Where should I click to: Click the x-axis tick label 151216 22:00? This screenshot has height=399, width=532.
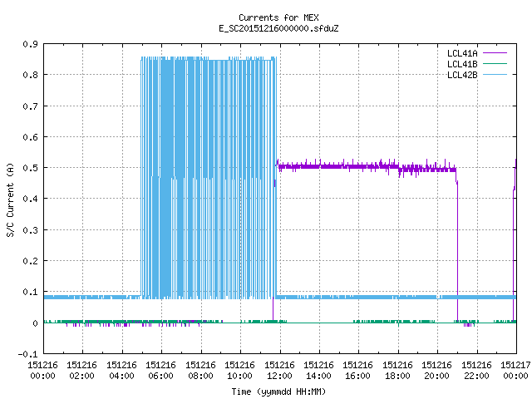pos(476,371)
